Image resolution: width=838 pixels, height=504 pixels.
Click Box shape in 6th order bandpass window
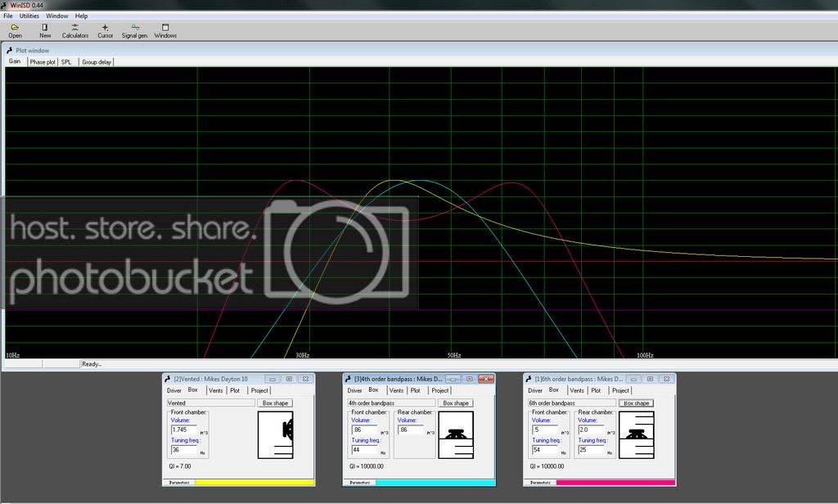(x=637, y=403)
